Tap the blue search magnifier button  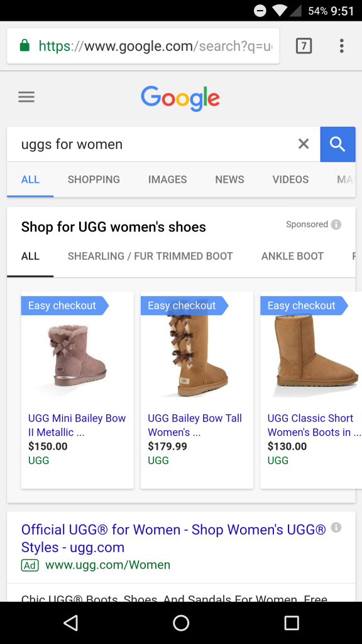point(337,144)
